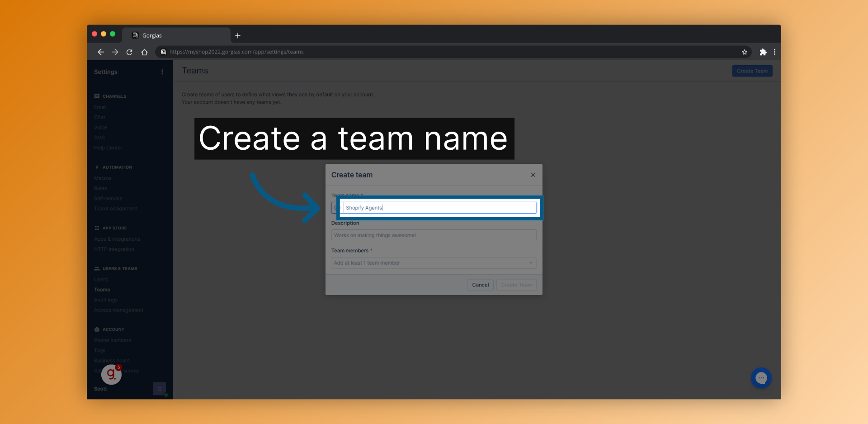Open a new browser tab
The image size is (868, 424).
(238, 36)
